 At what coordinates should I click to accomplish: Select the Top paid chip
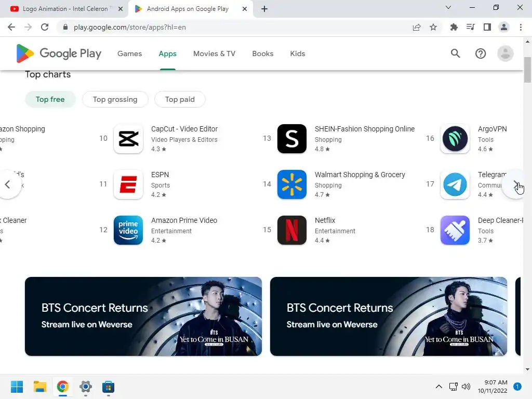click(x=180, y=99)
